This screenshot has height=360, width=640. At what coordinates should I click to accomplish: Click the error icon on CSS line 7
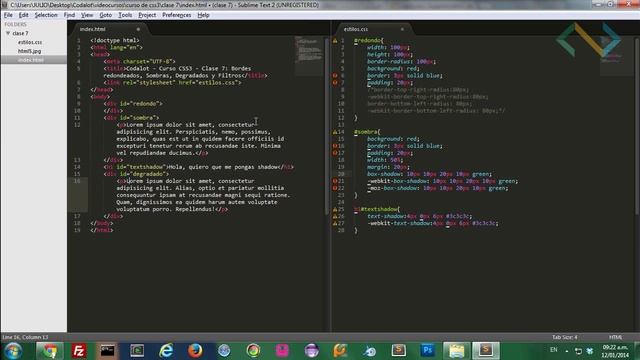point(335,82)
